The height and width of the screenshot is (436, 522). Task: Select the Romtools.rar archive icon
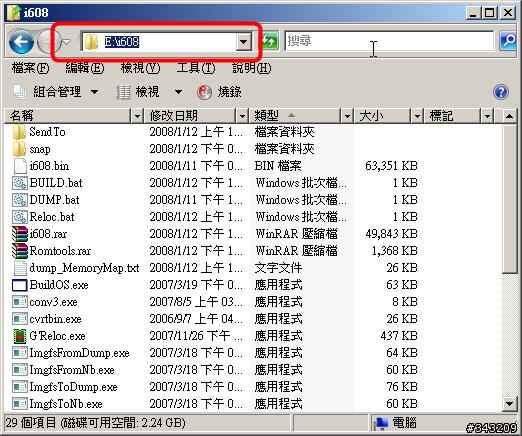pyautogui.click(x=20, y=251)
